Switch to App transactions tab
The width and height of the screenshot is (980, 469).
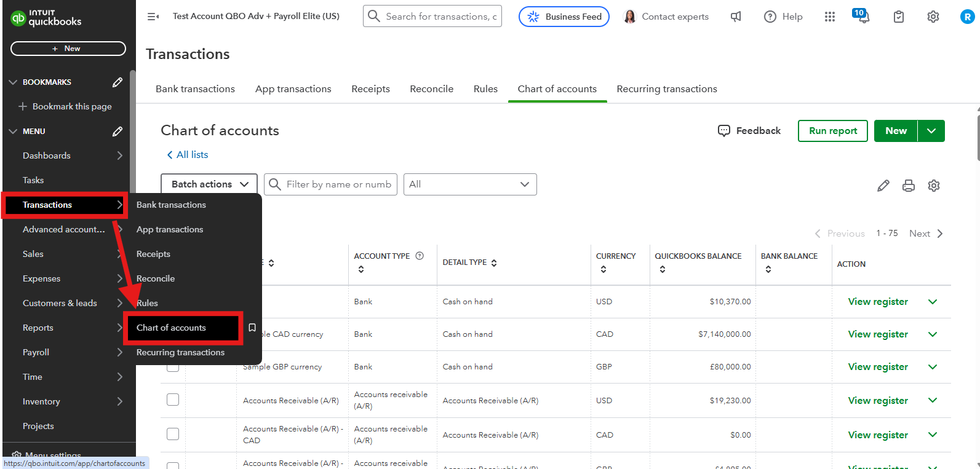[x=293, y=89]
